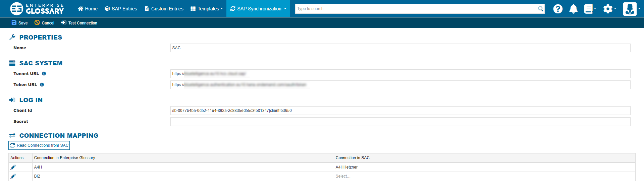Expand the SAP Synchronization dropdown
This screenshot has width=644, height=193.
point(258,9)
